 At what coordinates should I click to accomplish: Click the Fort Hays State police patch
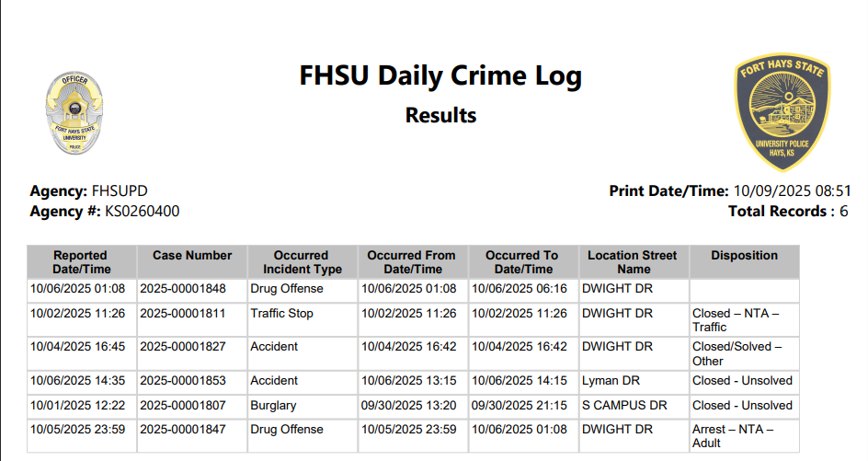click(x=782, y=110)
